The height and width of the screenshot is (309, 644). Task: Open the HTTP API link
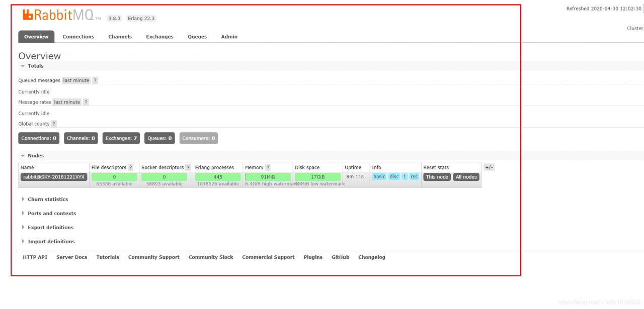(x=35, y=257)
